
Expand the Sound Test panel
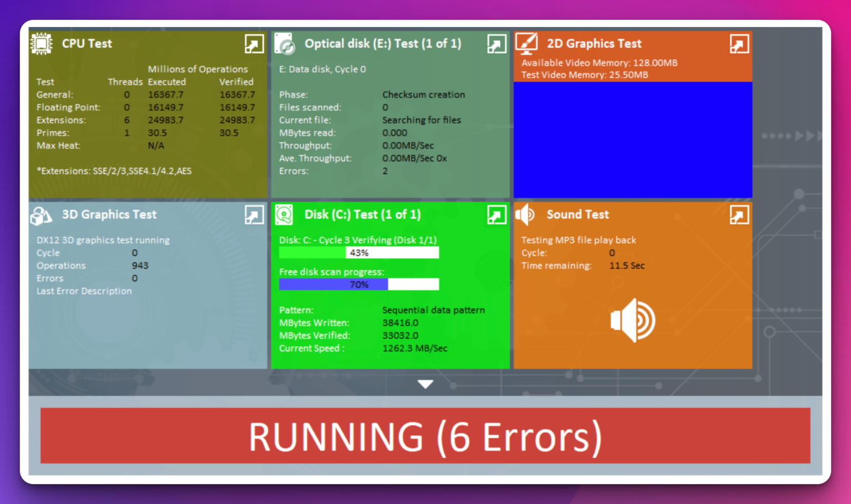pos(739,215)
